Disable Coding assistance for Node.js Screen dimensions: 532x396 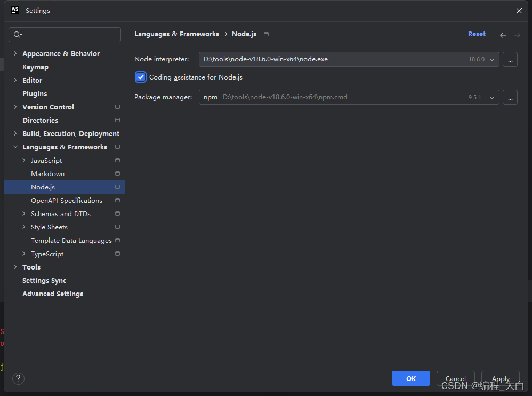[x=140, y=77]
